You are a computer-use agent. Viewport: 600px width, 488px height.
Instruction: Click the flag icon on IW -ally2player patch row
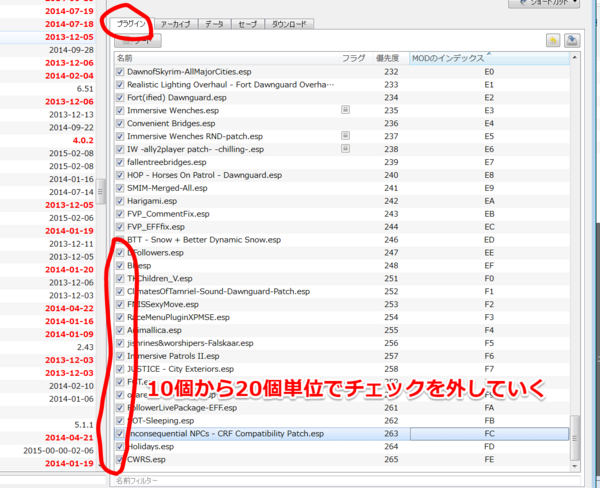click(345, 148)
